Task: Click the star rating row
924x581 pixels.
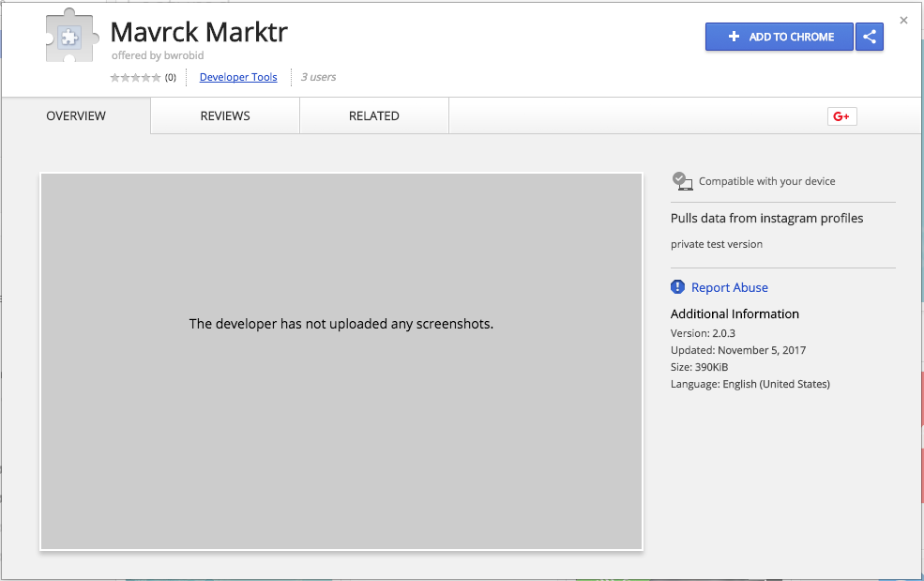Action: [x=135, y=77]
